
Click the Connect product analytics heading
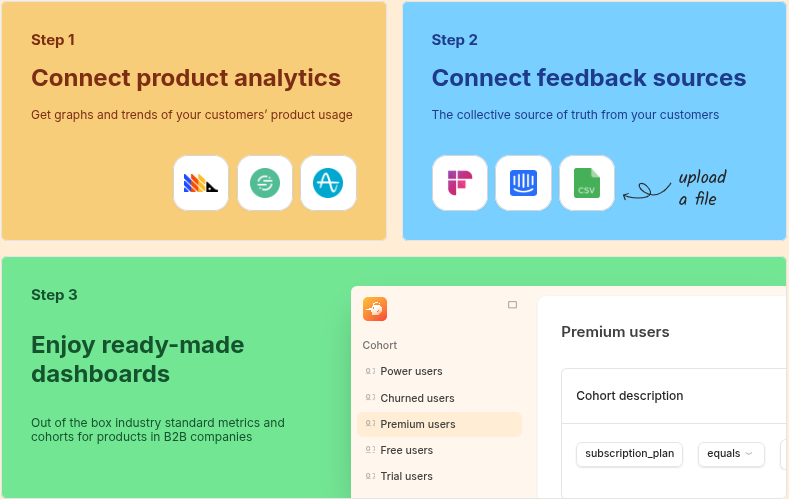point(186,78)
